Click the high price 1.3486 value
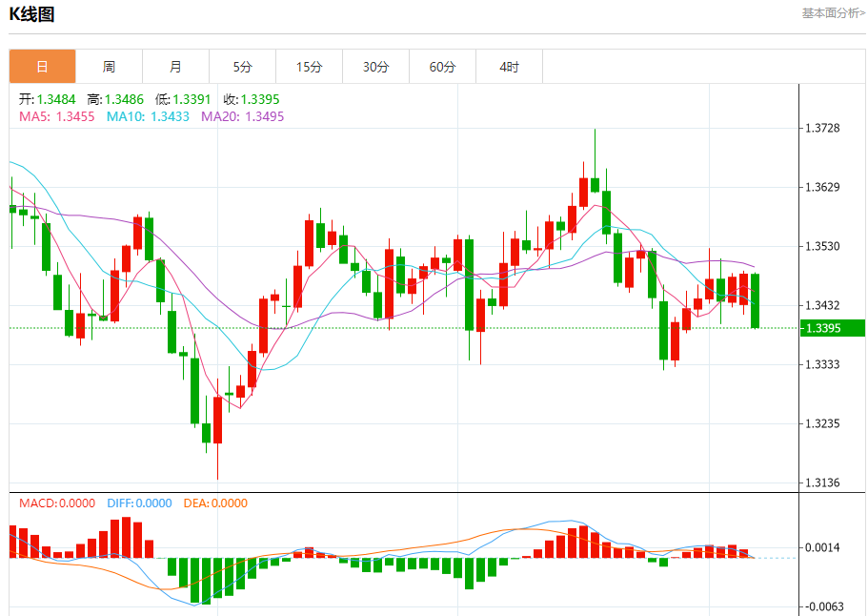 (124, 99)
